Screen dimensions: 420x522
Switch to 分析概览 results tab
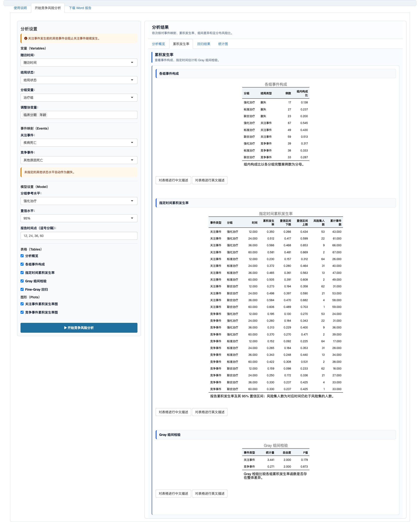tap(158, 44)
